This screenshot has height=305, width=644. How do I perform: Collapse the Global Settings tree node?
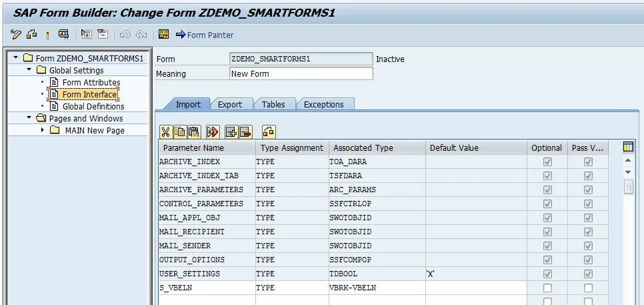[x=29, y=69]
